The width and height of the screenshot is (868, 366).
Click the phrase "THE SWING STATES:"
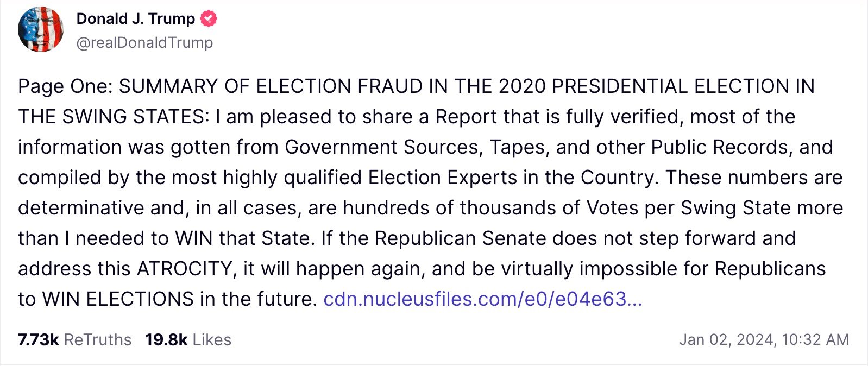112,117
